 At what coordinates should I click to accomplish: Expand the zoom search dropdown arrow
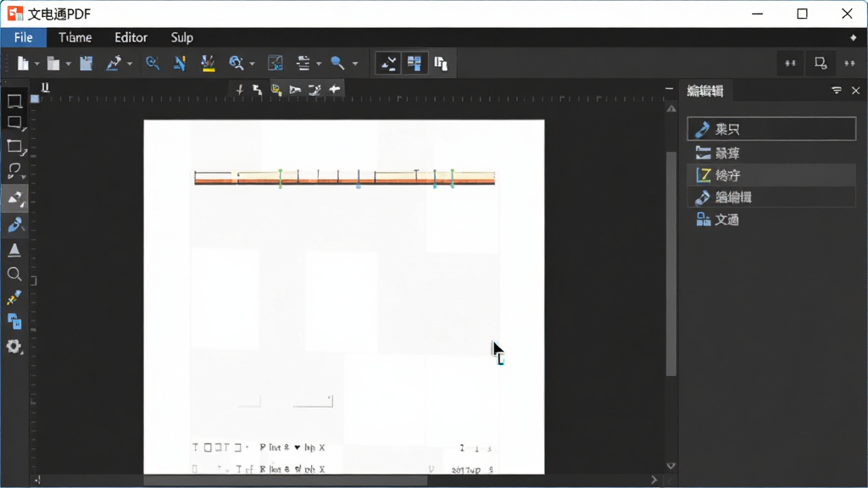pyautogui.click(x=252, y=64)
